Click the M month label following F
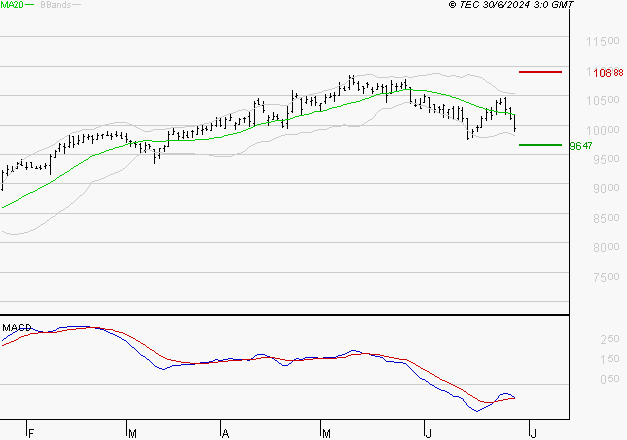Image resolution: width=627 pixels, height=440 pixels. [132, 434]
